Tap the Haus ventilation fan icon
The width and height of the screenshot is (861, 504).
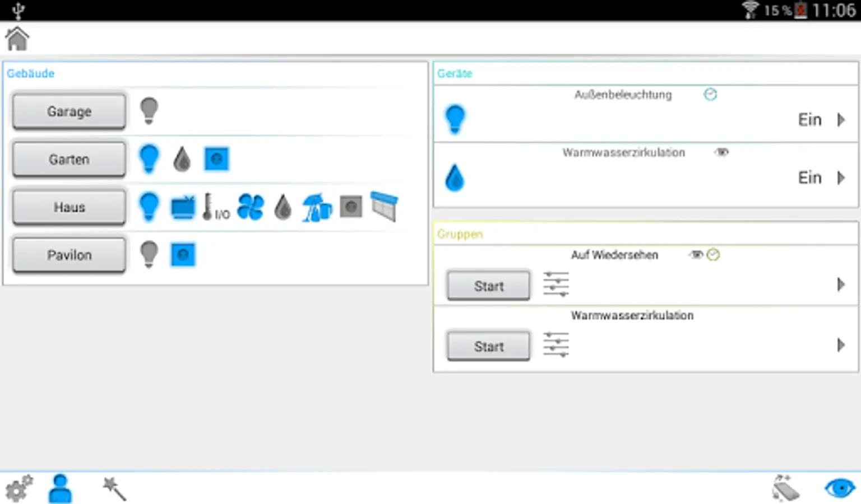click(x=251, y=207)
